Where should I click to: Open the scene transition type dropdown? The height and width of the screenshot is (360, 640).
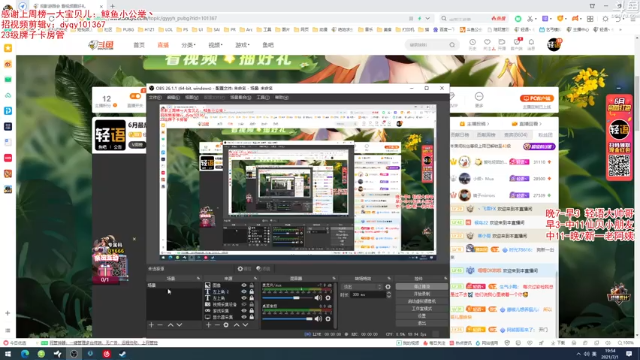click(362, 287)
